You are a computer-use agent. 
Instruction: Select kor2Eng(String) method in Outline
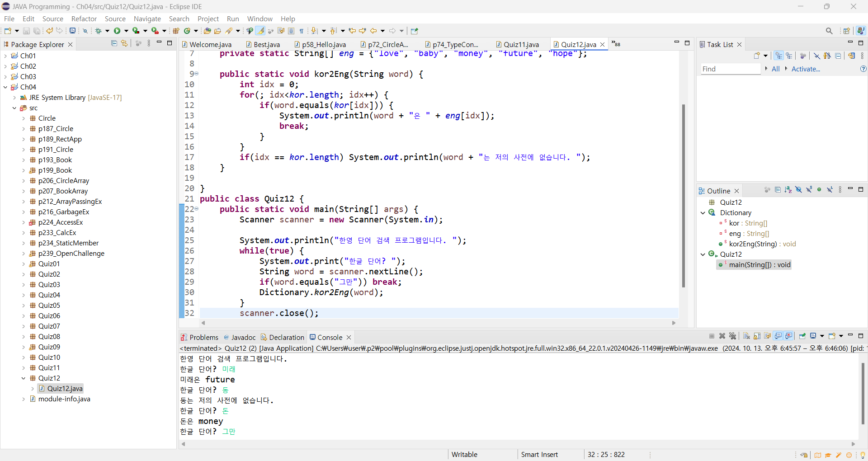point(757,244)
